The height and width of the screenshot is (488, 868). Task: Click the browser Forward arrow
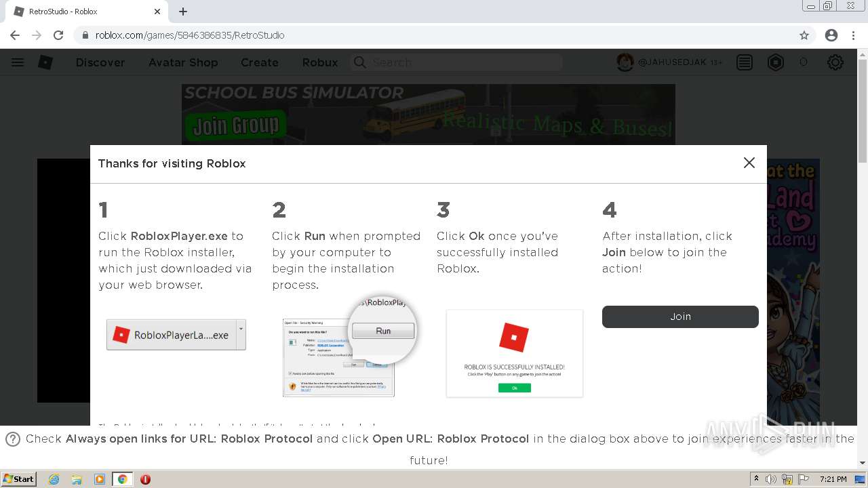pos(37,35)
